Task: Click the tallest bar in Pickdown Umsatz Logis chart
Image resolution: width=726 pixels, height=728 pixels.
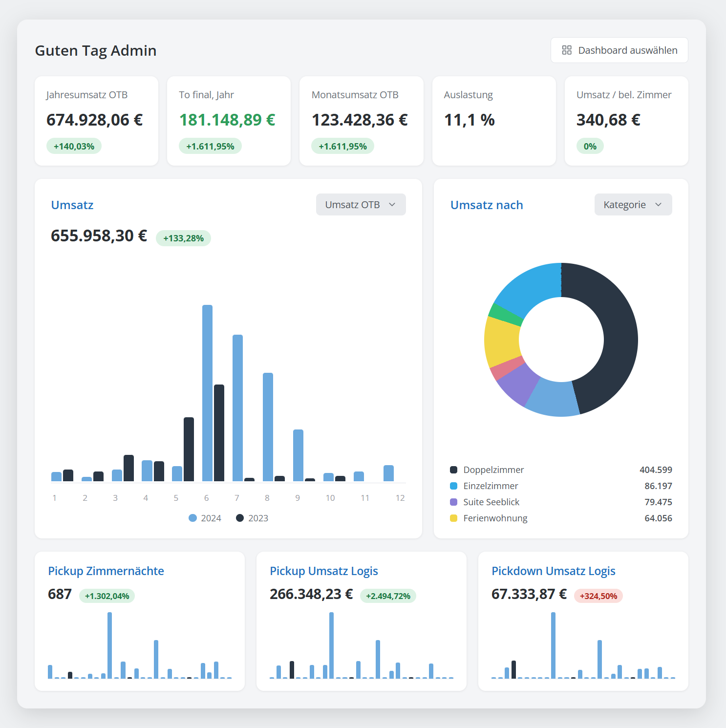Action: point(553,645)
